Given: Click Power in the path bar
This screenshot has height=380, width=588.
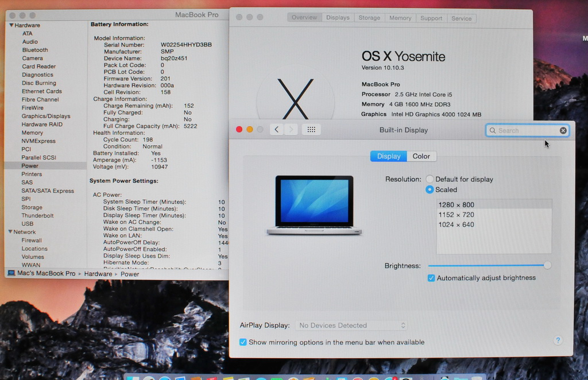Looking at the screenshot, I should click(x=130, y=274).
